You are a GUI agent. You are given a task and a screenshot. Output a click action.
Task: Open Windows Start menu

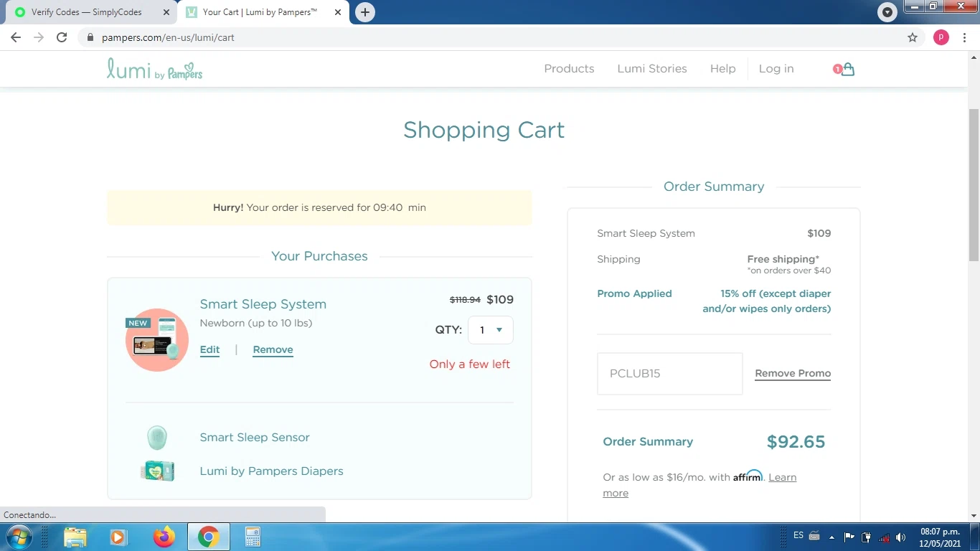click(18, 537)
